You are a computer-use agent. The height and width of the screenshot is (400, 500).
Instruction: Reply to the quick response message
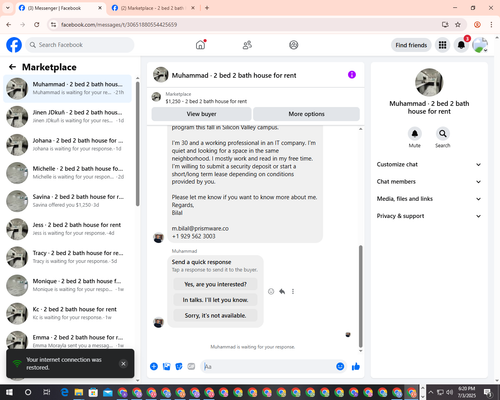282,292
